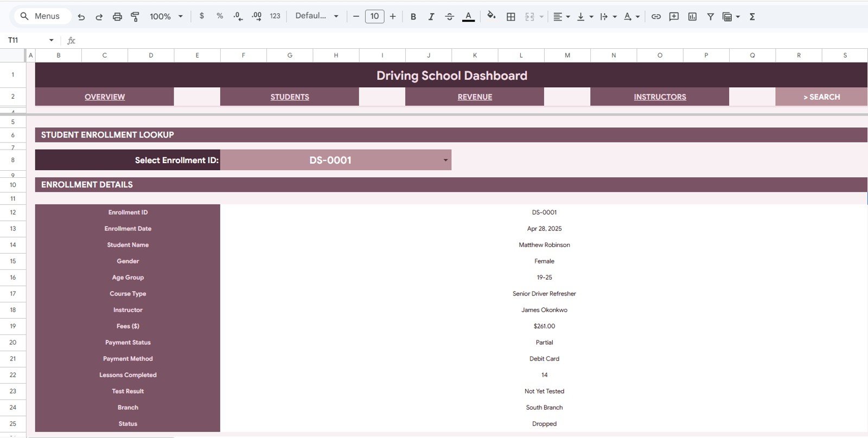Open the table views dropdown
The image size is (868, 438).
(x=731, y=17)
